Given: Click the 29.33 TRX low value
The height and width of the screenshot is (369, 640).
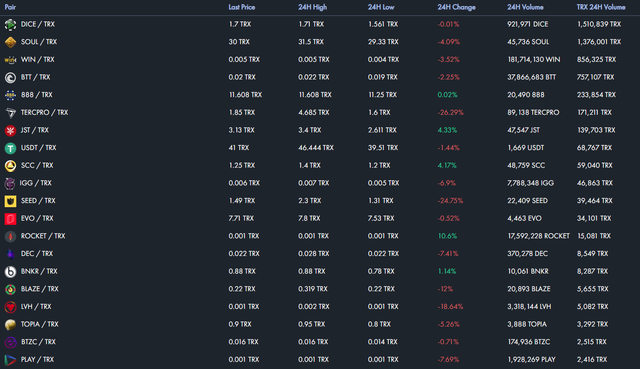Looking at the screenshot, I should [x=383, y=42].
